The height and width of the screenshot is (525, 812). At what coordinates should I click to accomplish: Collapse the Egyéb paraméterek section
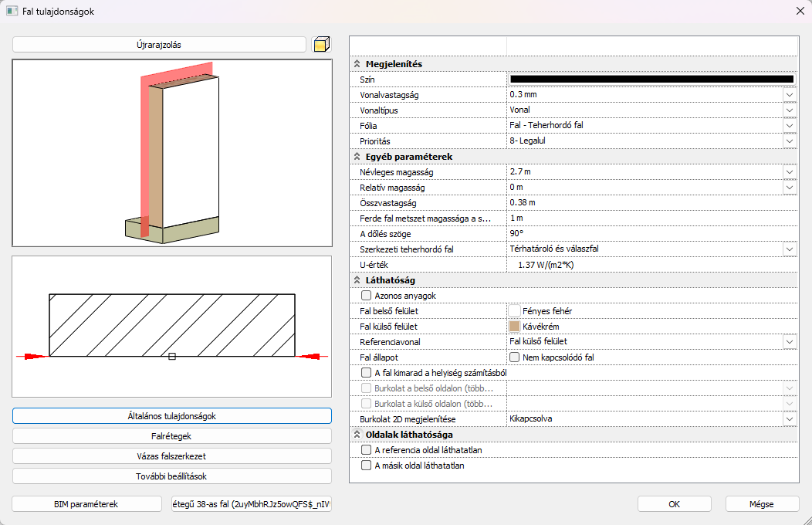point(357,157)
